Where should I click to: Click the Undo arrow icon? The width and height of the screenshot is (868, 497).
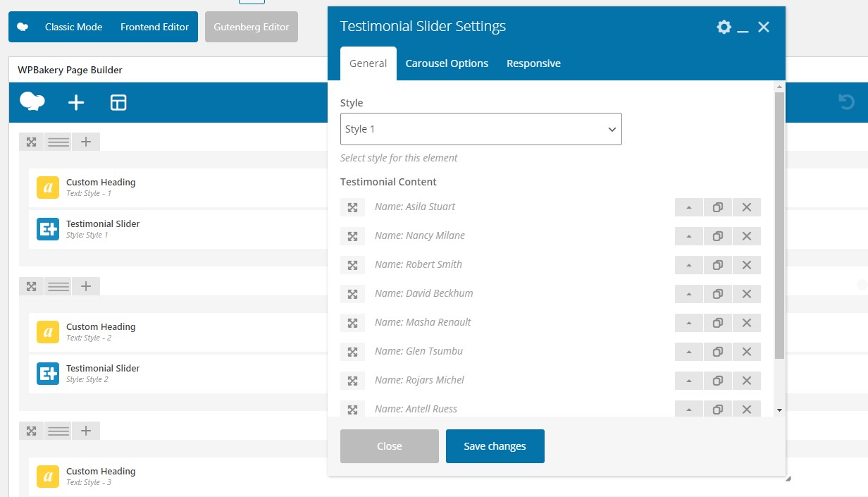pos(846,103)
